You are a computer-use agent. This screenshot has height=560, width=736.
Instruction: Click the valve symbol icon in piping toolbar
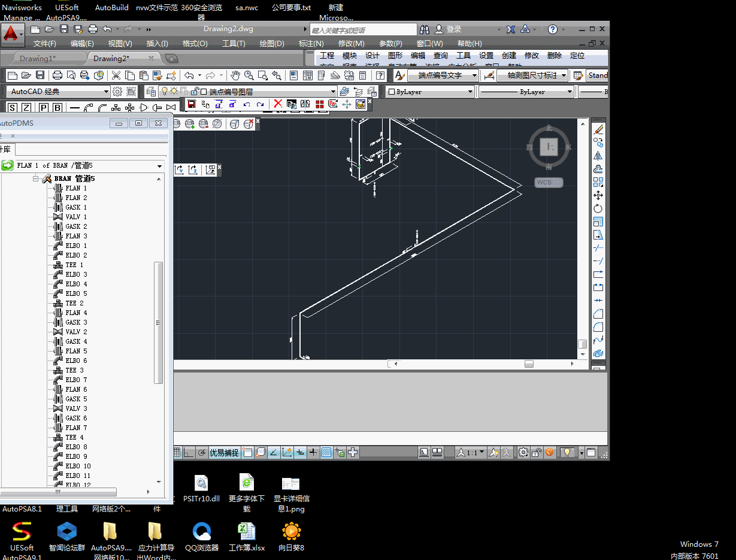click(x=171, y=108)
